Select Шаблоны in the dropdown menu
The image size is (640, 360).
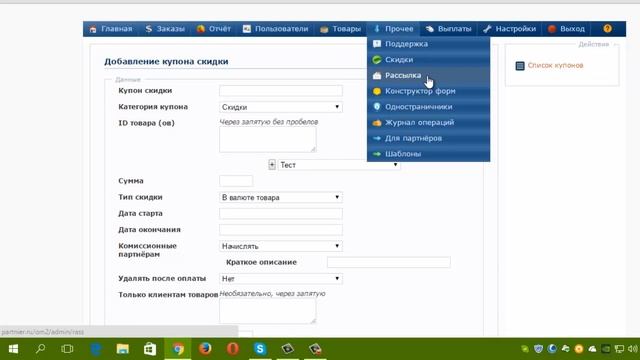(429, 154)
